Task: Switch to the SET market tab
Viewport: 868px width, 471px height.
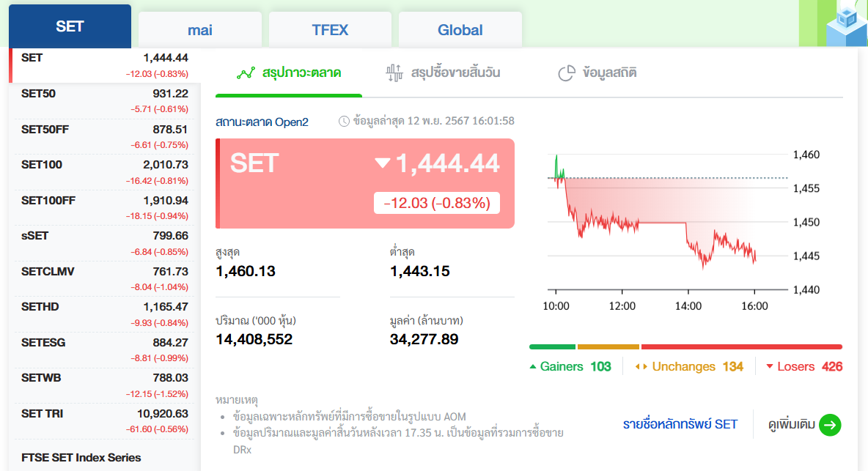Action: [x=70, y=26]
